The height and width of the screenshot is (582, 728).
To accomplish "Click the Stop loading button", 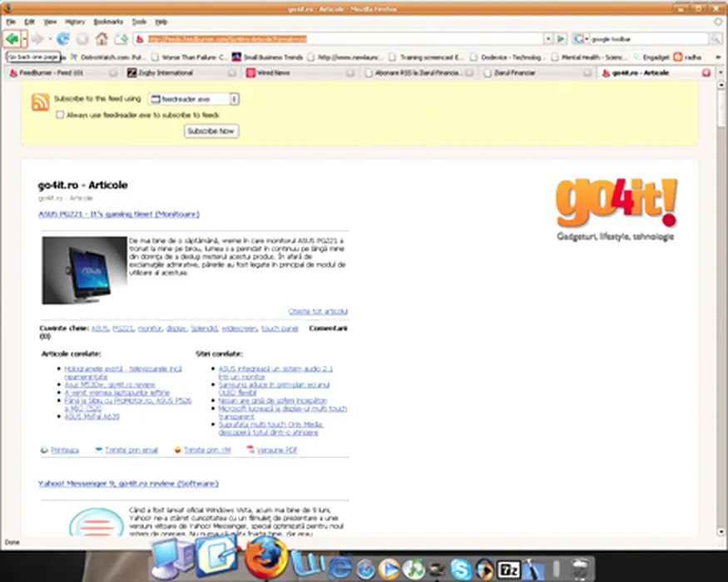I will point(82,39).
